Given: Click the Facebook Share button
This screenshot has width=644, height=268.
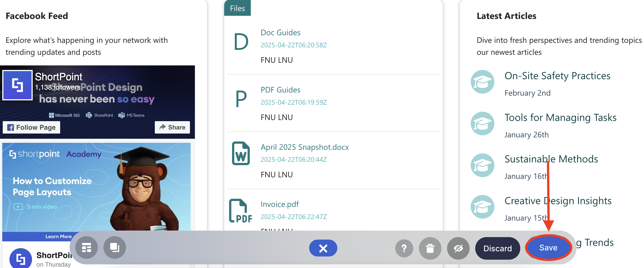Looking at the screenshot, I should click(x=172, y=127).
